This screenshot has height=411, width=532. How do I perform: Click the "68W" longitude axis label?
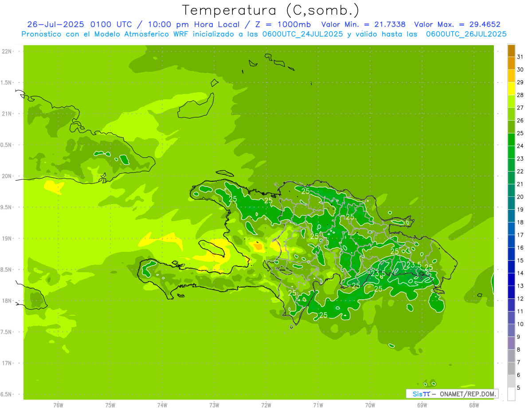click(474, 405)
